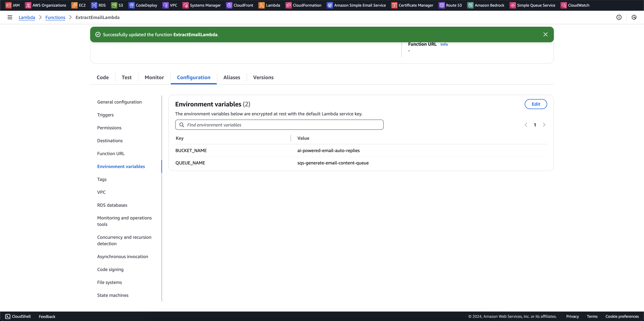644x321 pixels.
Task: Open File systems in sidebar
Action: click(x=109, y=282)
